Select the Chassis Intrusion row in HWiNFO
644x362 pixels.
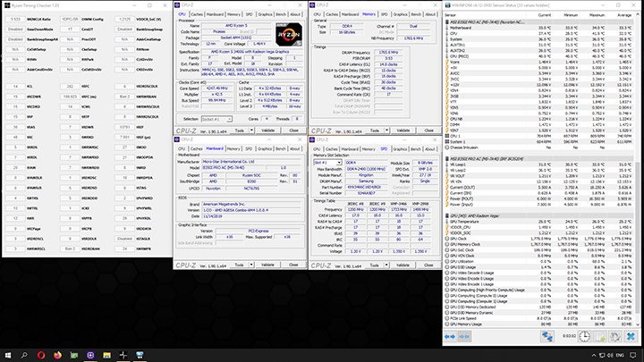tap(540, 147)
